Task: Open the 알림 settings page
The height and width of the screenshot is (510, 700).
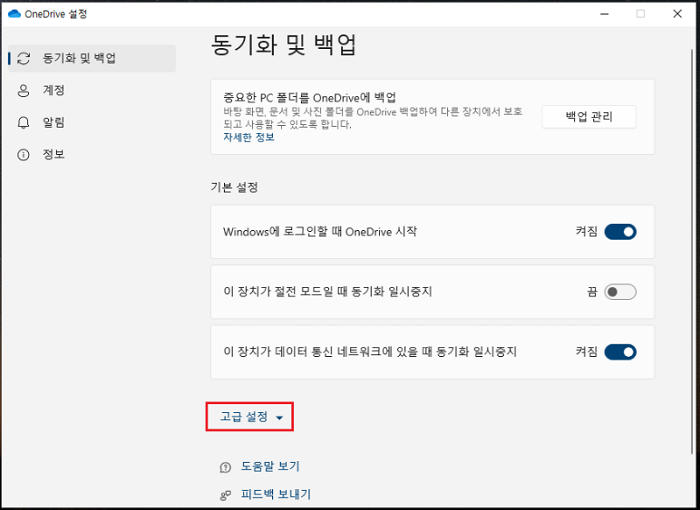Action: coord(92,122)
